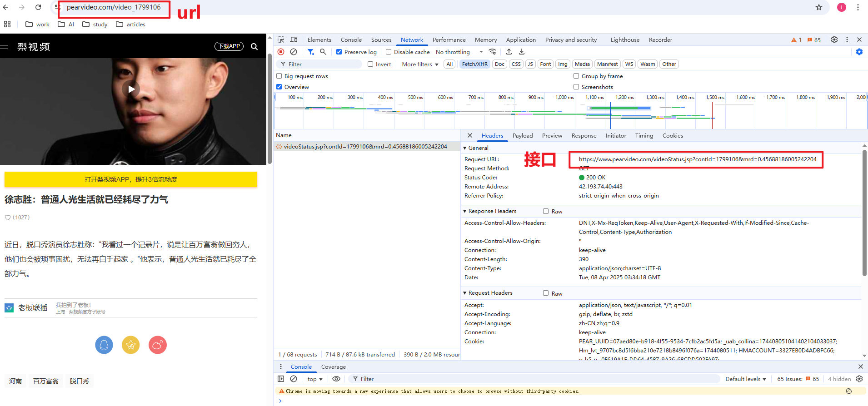868x406 pixels.
Task: Stop recording network log
Action: pyautogui.click(x=281, y=52)
